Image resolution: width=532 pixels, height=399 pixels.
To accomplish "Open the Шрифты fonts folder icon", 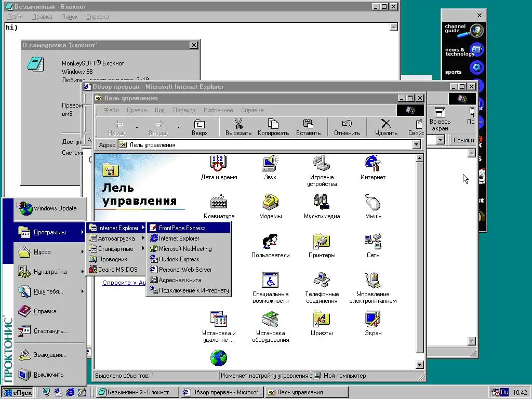I will (322, 323).
